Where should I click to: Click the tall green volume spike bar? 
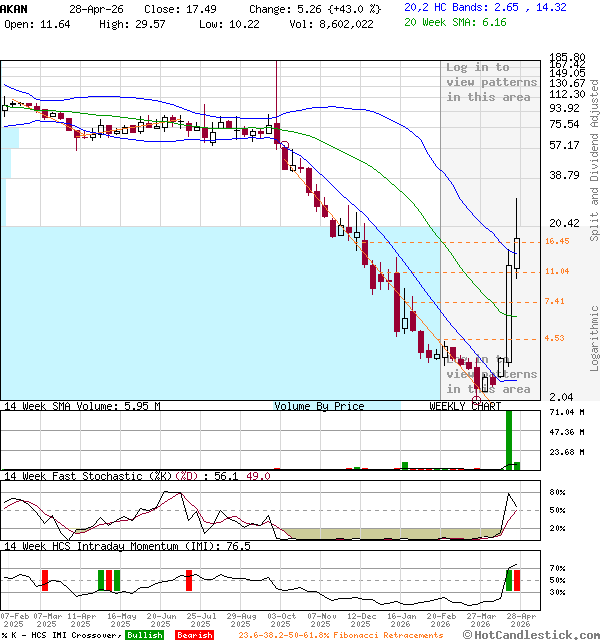pyautogui.click(x=509, y=440)
